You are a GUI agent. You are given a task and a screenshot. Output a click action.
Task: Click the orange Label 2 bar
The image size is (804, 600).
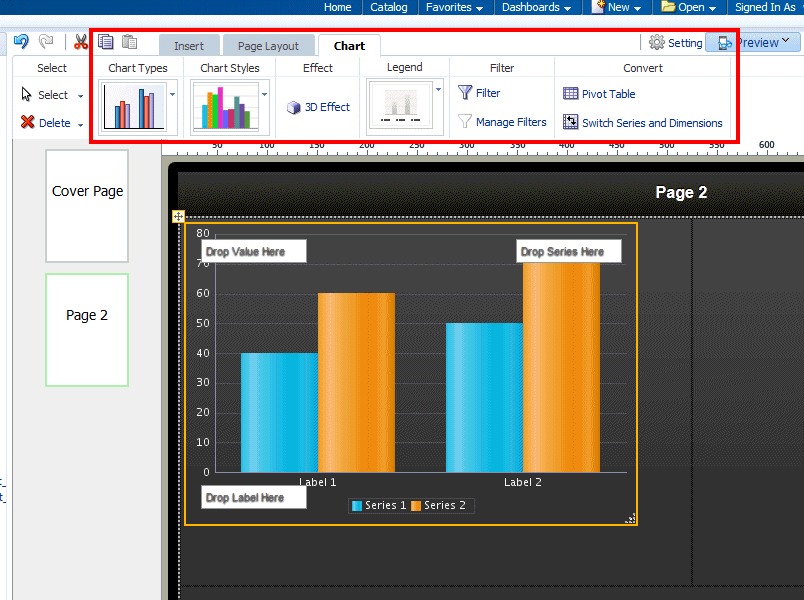coord(561,367)
